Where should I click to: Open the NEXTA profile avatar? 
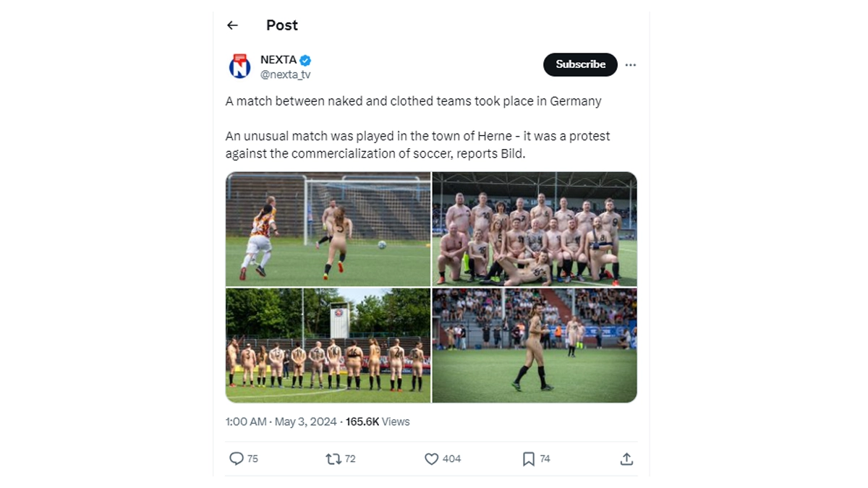point(239,66)
